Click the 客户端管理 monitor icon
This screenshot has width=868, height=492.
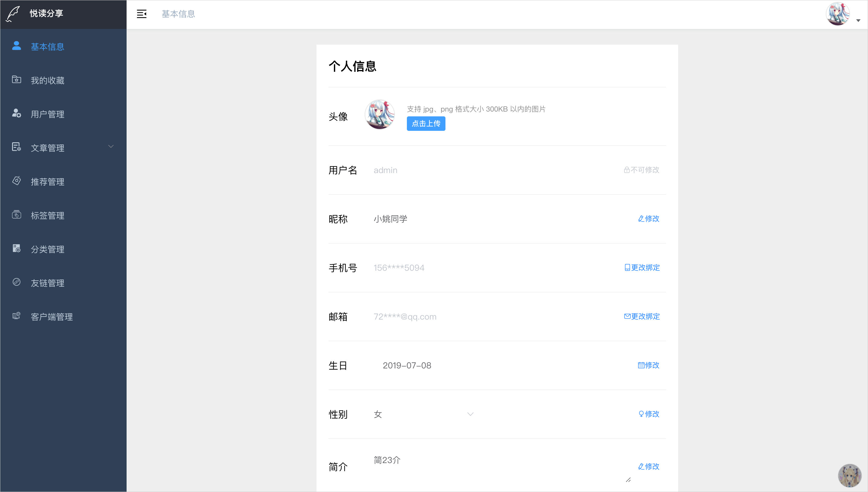tap(16, 316)
